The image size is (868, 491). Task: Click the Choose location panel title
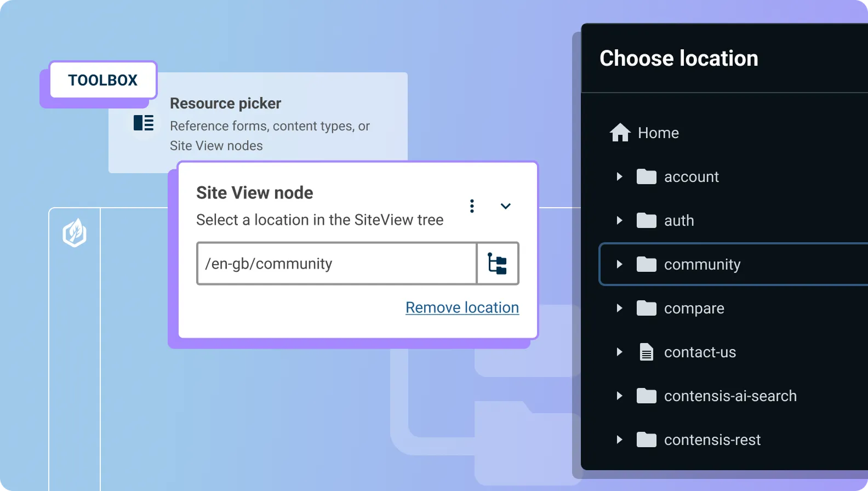[679, 58]
